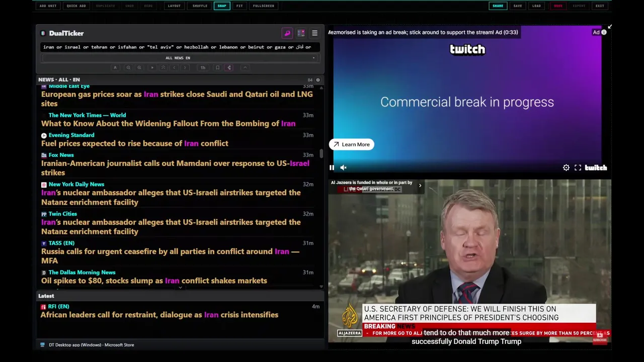Viewport: 644px width, 362px height.
Task: Open the layout grid icon beside the key
Action: pos(301,33)
